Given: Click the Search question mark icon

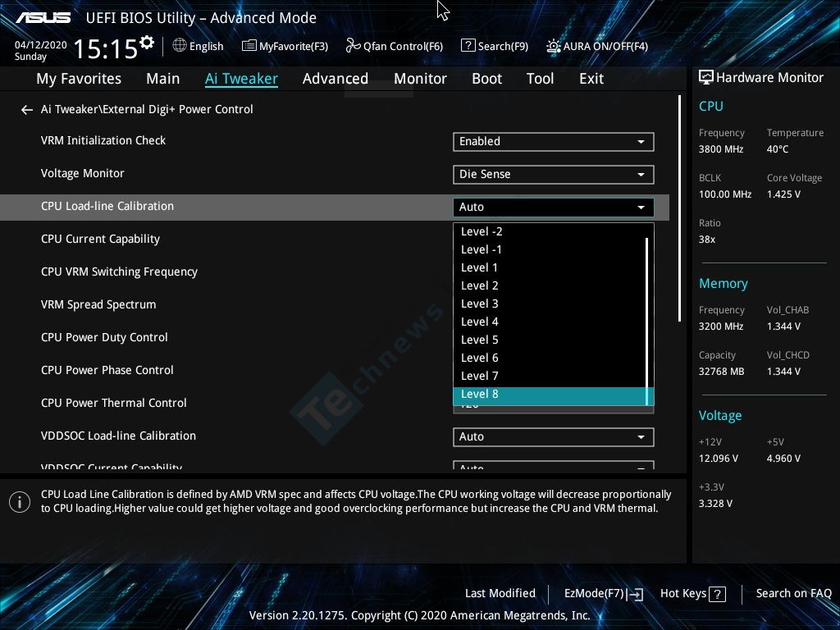Looking at the screenshot, I should coord(468,46).
